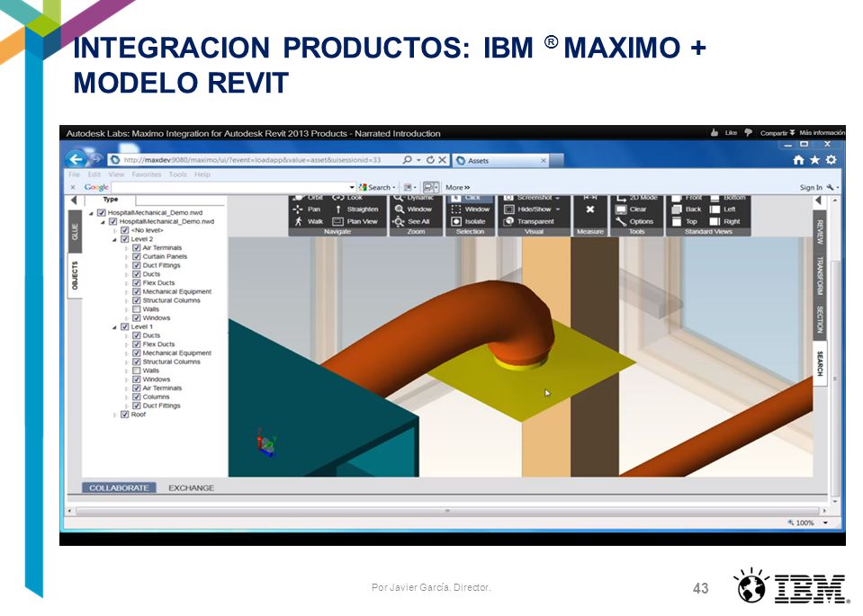This screenshot has width=863, height=616.
Task: Click the horizontal scrollbar track at the bottom
Action: pyautogui.click(x=445, y=511)
